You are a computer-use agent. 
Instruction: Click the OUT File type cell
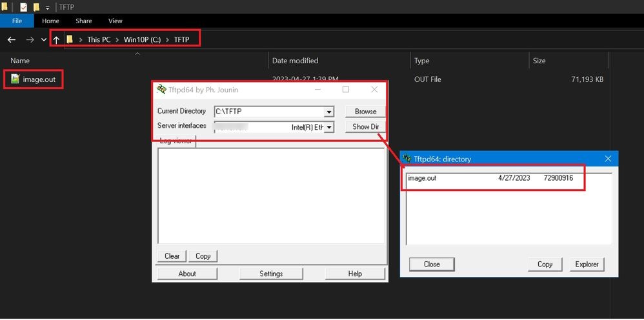pyautogui.click(x=428, y=79)
